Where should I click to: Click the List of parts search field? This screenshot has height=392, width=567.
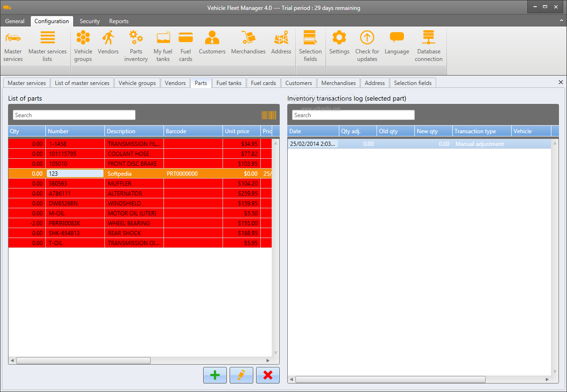[74, 115]
